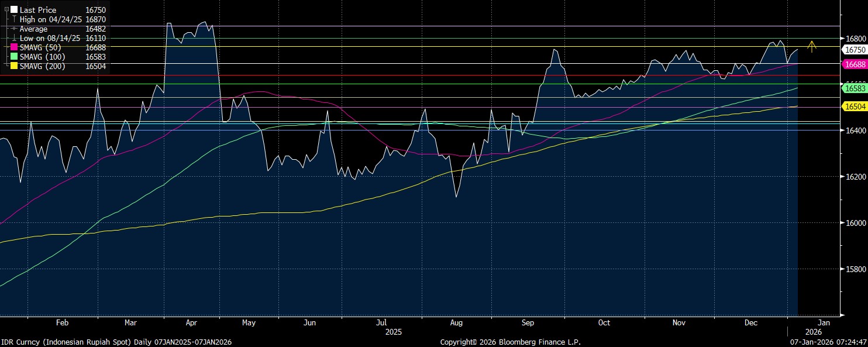Image resolution: width=868 pixels, height=347 pixels.
Task: Click the yellow 16504 axis price tag
Action: [x=853, y=106]
